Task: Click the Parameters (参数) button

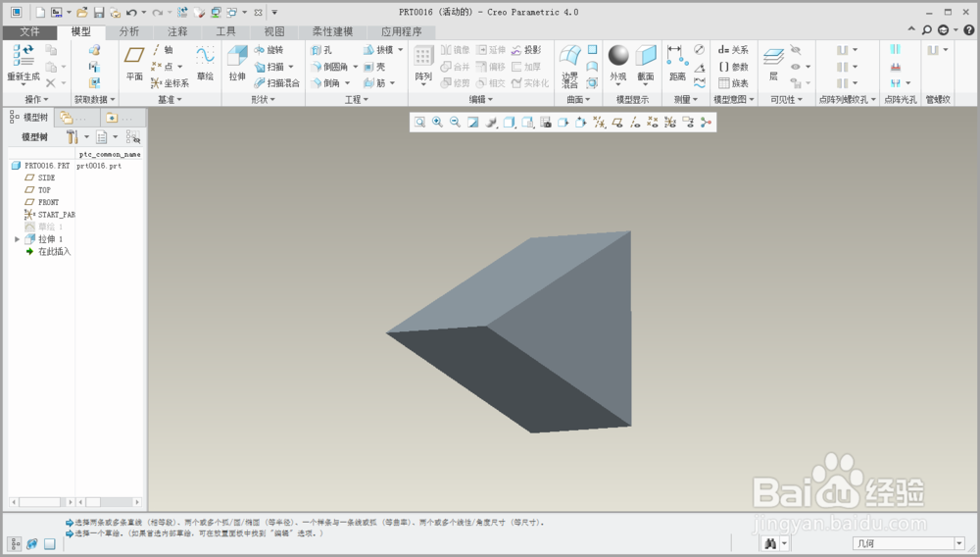Action: (733, 67)
